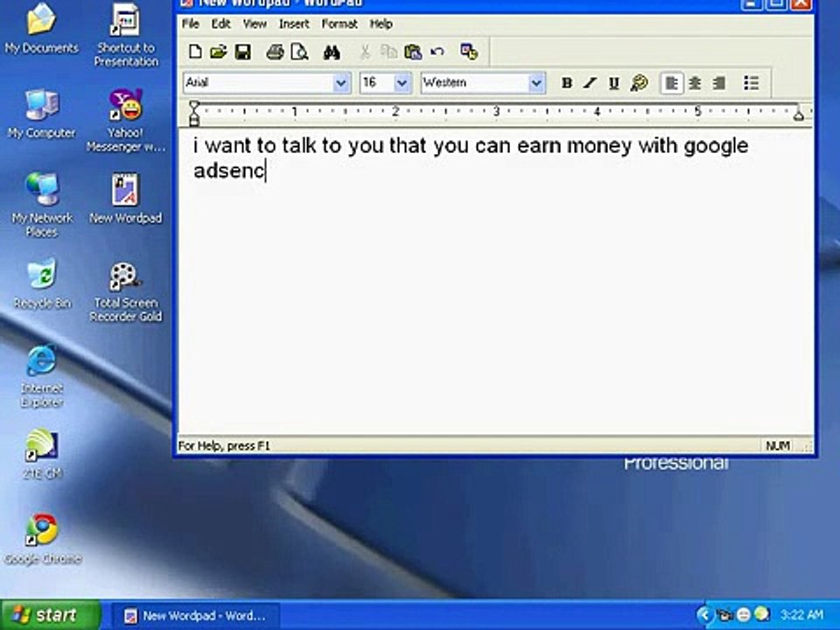The height and width of the screenshot is (630, 840).
Task: Toggle Bold formatting
Action: pyautogui.click(x=567, y=83)
